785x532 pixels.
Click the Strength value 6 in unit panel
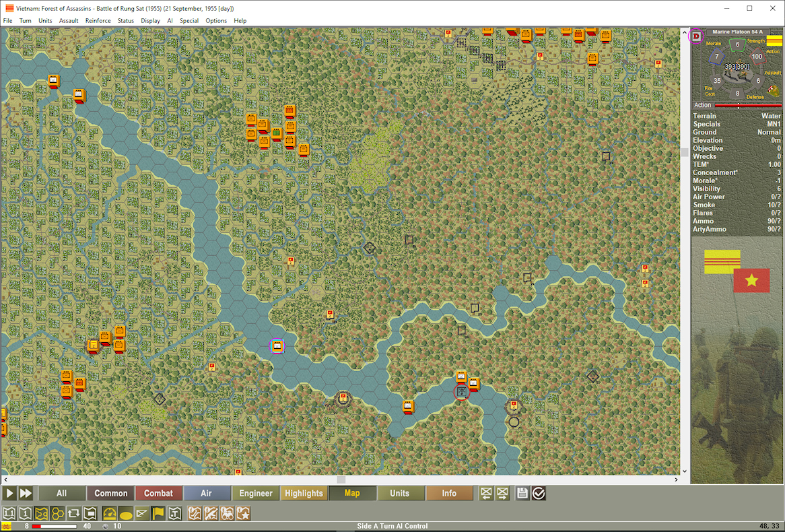737,44
